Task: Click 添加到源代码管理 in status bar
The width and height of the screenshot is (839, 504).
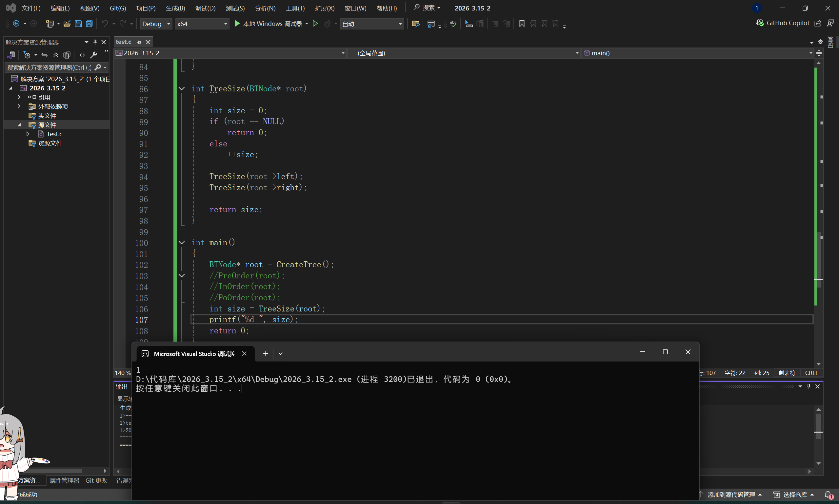Action: click(x=731, y=495)
